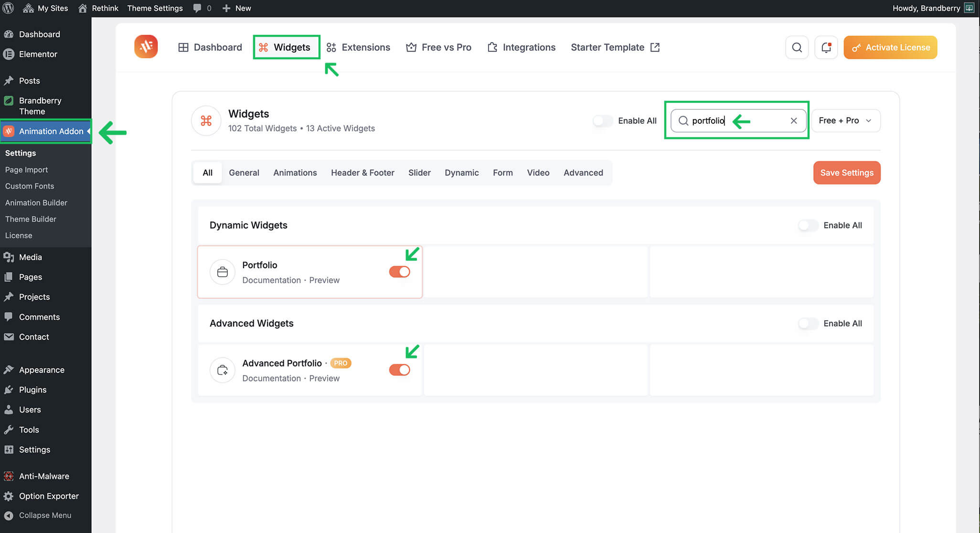Open the notifications bell icon

(826, 47)
